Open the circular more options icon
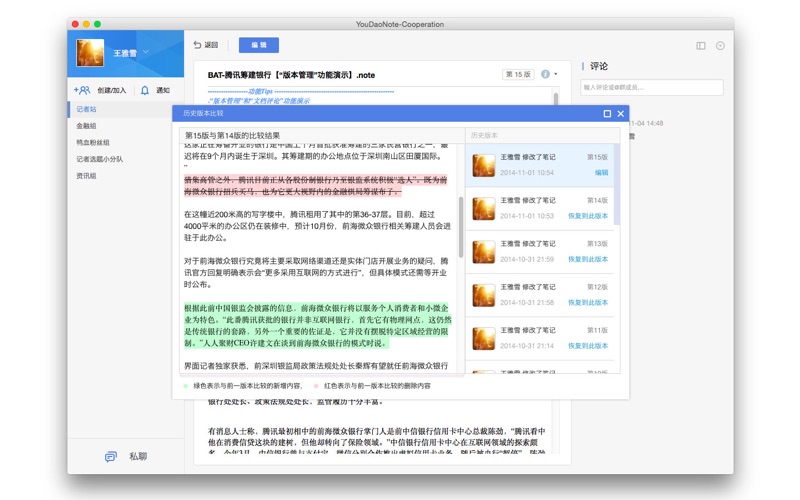Viewport: 800px width, 500px height. (x=720, y=46)
